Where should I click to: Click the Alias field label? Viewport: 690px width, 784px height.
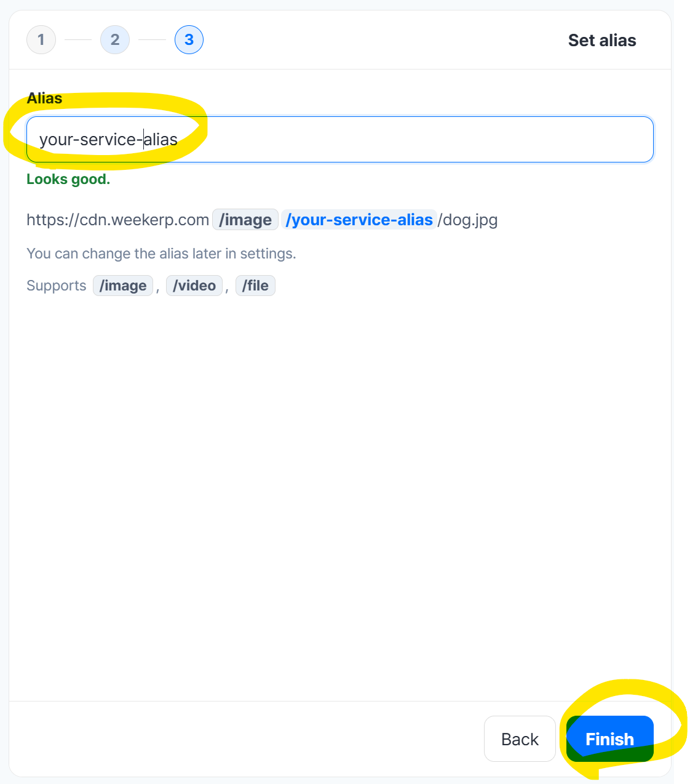pos(44,98)
